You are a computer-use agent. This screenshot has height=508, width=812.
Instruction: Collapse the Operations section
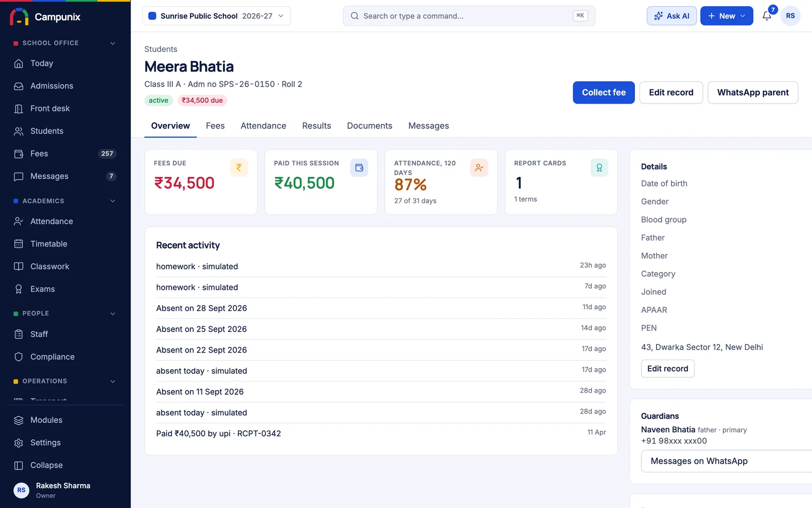pyautogui.click(x=113, y=381)
